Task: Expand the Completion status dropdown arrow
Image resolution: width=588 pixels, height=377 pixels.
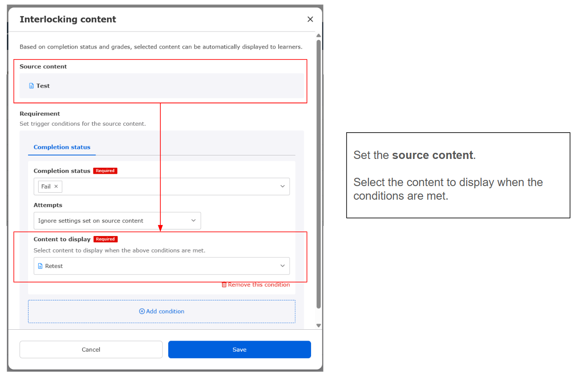Action: coord(283,187)
